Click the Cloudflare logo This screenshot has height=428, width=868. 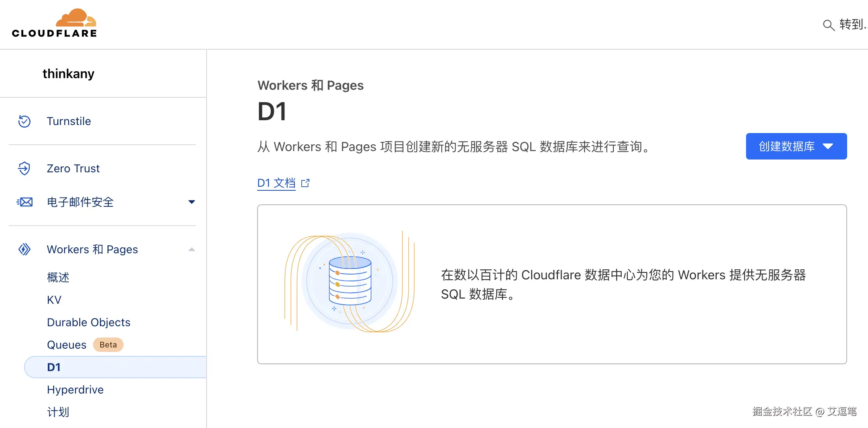point(54,23)
